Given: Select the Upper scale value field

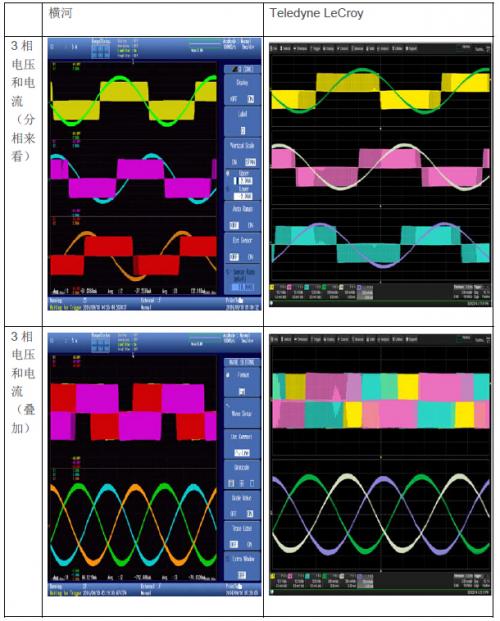Looking at the screenshot, I should click(x=246, y=181).
